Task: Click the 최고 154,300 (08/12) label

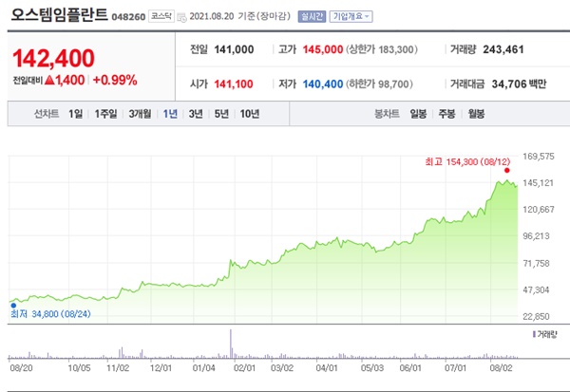Action: [467, 161]
